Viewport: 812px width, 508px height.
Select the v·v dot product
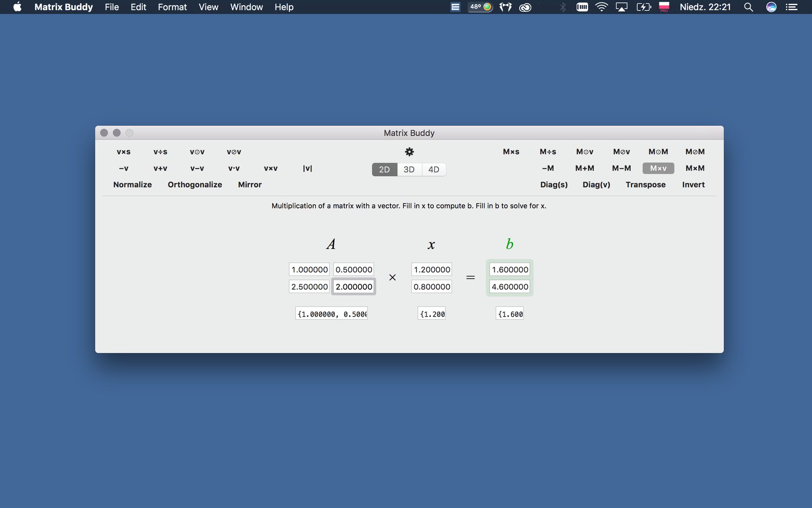point(234,168)
